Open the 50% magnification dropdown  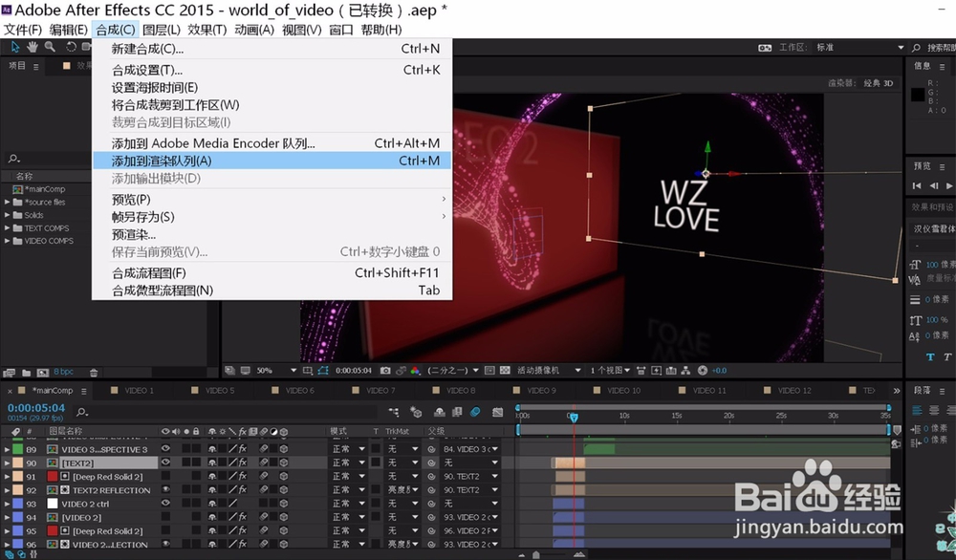click(x=276, y=371)
